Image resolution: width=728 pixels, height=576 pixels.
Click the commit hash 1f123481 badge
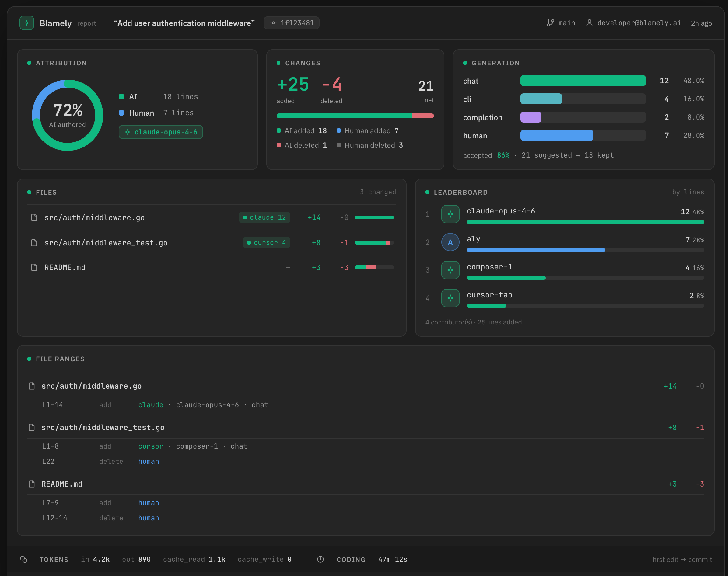(x=291, y=23)
